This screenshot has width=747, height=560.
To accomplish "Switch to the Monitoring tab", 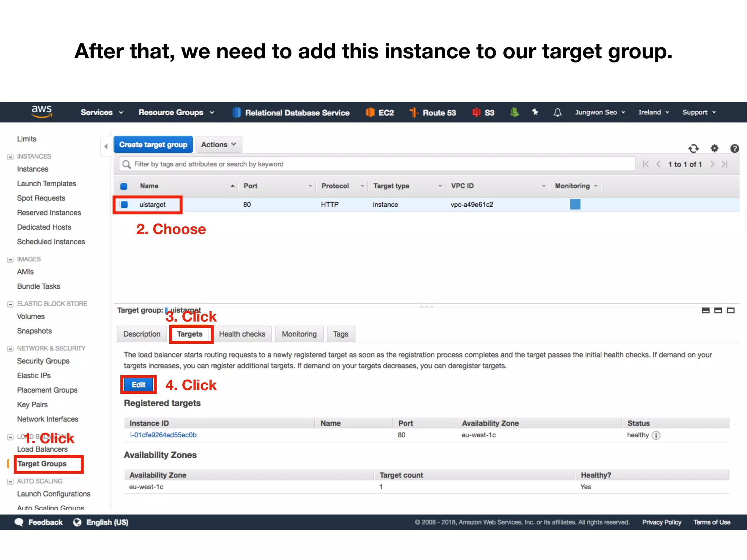I will click(299, 334).
